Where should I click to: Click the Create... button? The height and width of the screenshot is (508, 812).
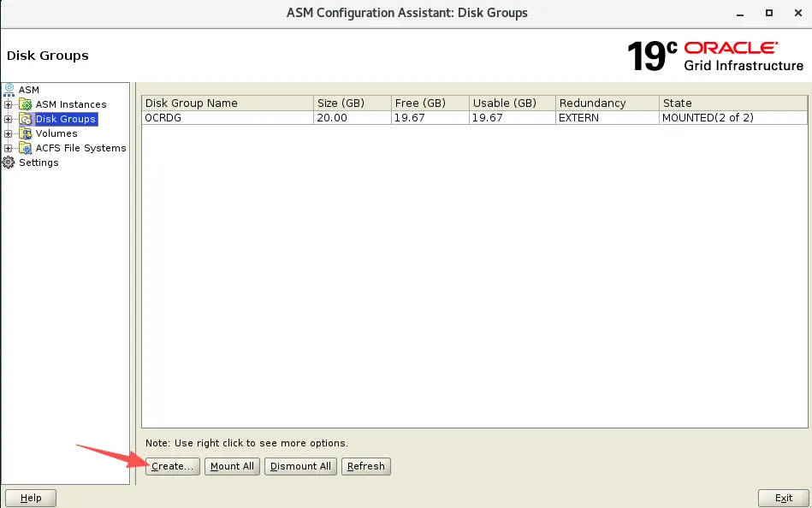pos(173,466)
